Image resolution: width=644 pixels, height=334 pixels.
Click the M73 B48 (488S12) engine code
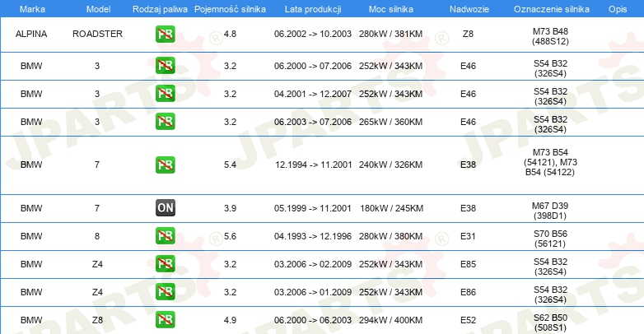(x=550, y=36)
